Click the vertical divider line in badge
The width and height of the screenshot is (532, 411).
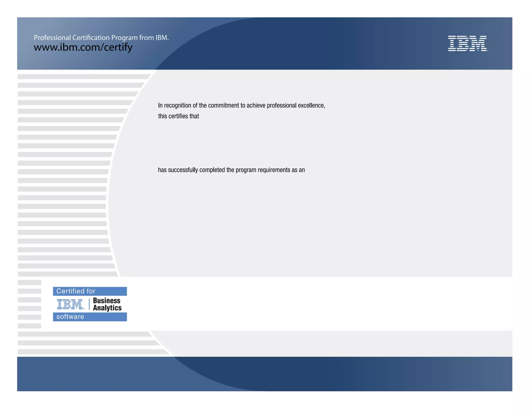click(89, 304)
